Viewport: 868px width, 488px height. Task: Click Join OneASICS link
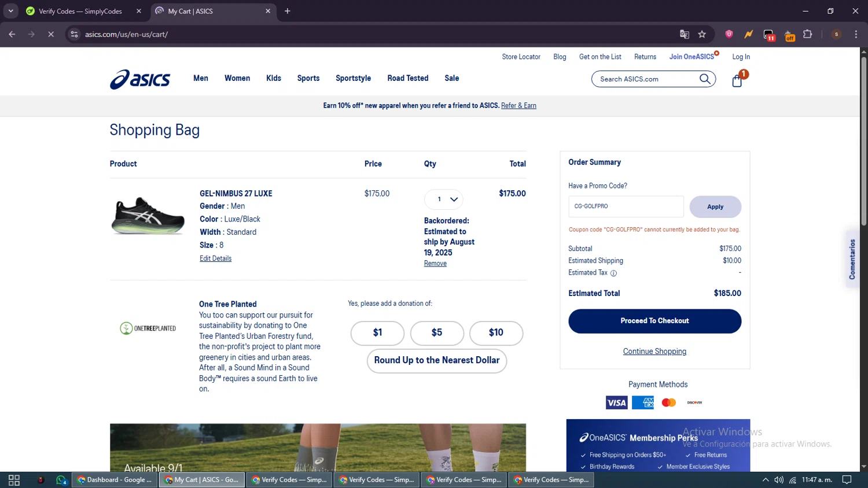[x=692, y=57]
